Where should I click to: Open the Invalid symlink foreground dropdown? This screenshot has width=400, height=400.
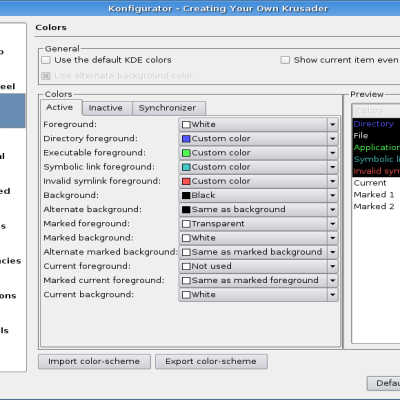pos(259,181)
